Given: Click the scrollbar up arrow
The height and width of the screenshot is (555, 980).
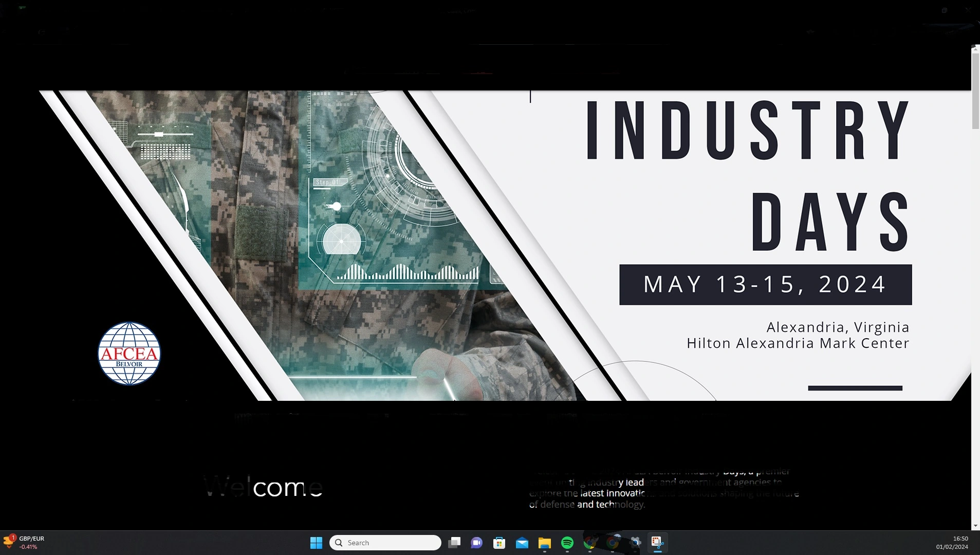Looking at the screenshot, I should (x=975, y=48).
